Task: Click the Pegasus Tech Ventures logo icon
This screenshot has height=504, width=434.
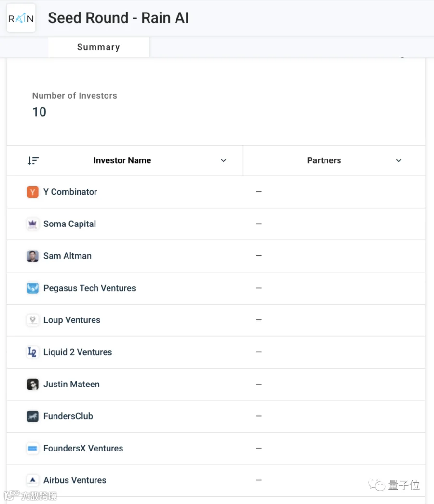Action: 32,288
